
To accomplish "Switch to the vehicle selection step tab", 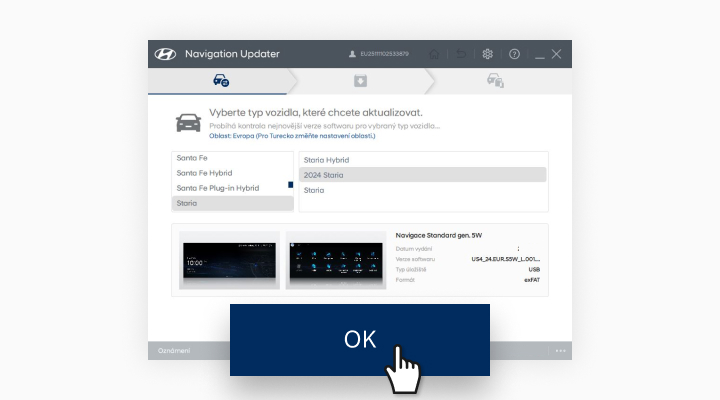I will tap(221, 80).
